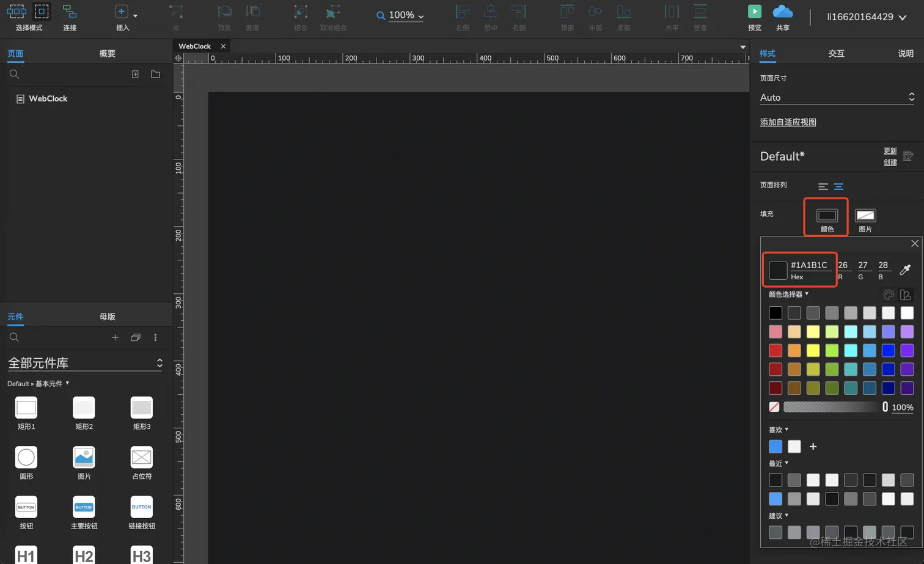The height and width of the screenshot is (564, 924).
Task: Click the 中部 align middle icon
Action: click(595, 12)
